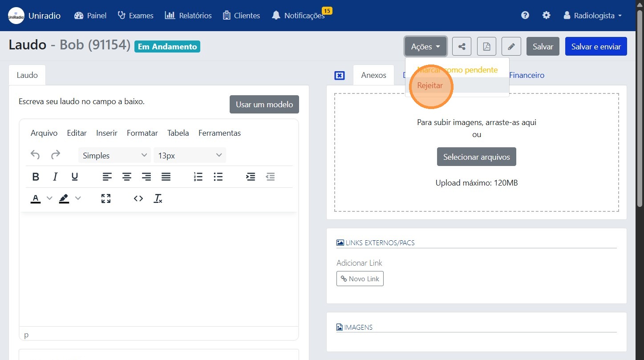
Task: Click inside the report text area
Action: point(158,267)
